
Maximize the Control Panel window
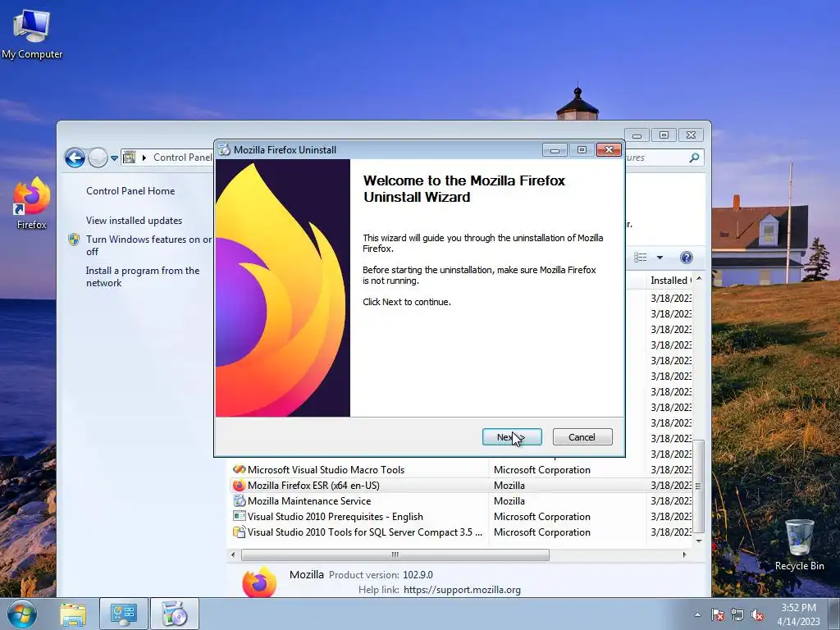tap(664, 135)
